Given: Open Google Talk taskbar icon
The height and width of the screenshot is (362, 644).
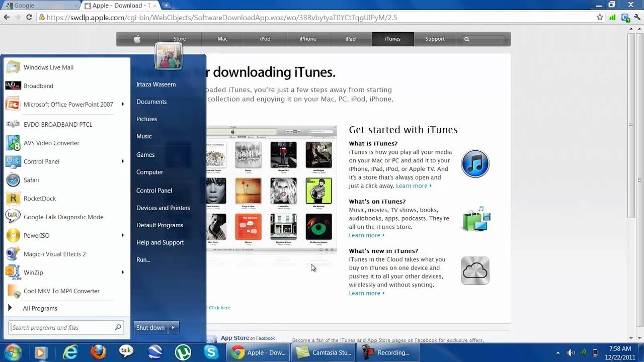Looking at the screenshot, I should click(126, 352).
